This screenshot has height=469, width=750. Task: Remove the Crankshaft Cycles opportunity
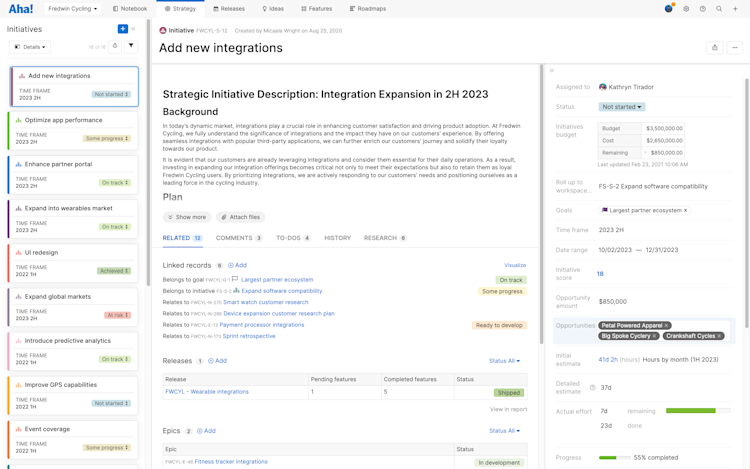tap(719, 336)
